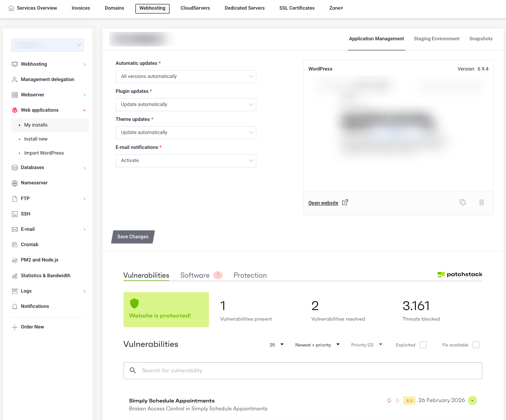The height and width of the screenshot is (420, 506).
Task: Open the Software tab
Action: (195, 275)
